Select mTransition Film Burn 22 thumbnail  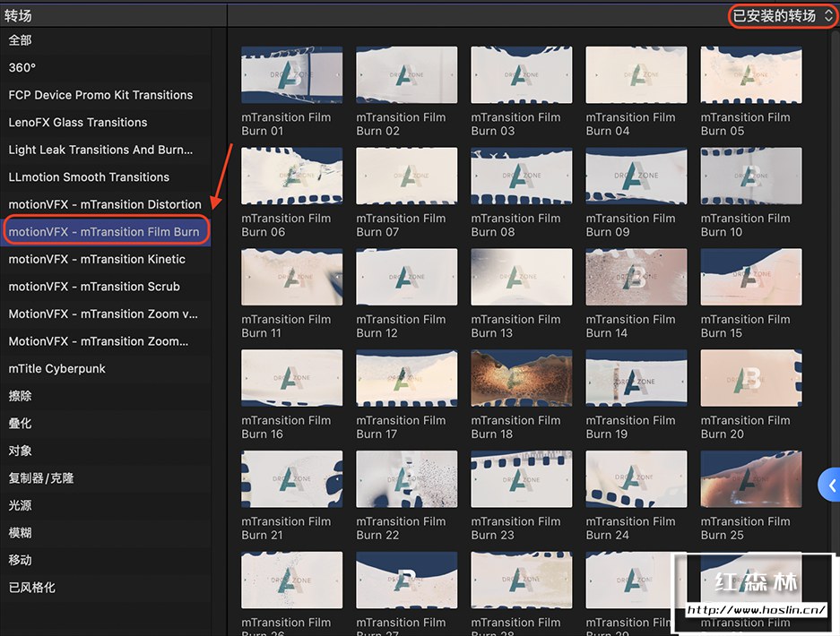point(407,479)
